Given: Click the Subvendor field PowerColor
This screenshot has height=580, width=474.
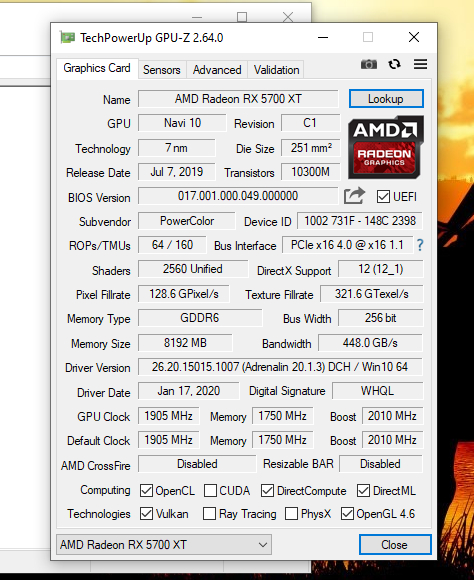Looking at the screenshot, I should pyautogui.click(x=186, y=221).
